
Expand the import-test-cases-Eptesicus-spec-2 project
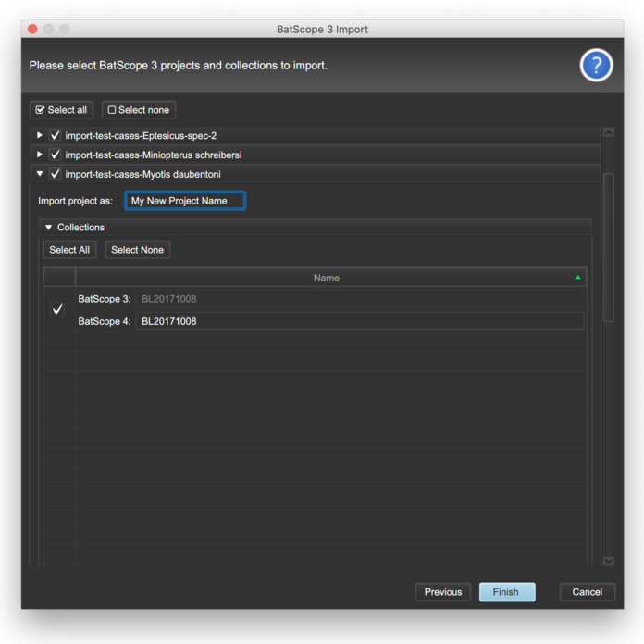[x=40, y=135]
